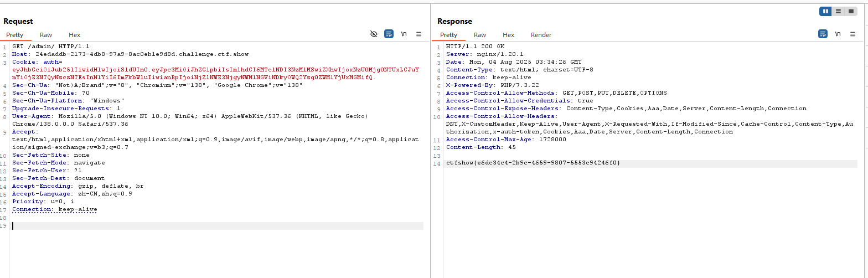868x278 pixels.
Task: Open the Response panel hamburger menu
Action: click(853, 34)
